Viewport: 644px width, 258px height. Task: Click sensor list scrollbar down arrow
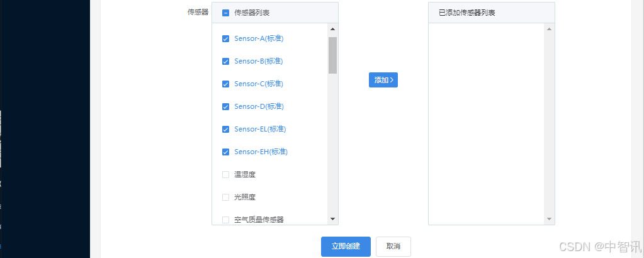pyautogui.click(x=332, y=219)
